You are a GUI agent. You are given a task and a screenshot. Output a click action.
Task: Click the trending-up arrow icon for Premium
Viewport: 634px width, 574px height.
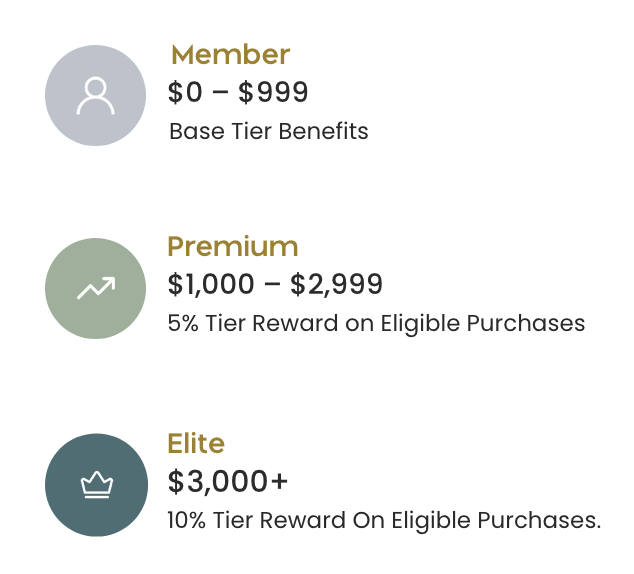(x=96, y=289)
